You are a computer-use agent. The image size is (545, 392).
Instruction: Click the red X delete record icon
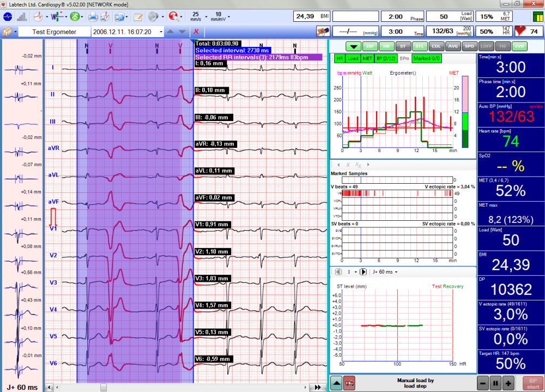click(x=196, y=32)
